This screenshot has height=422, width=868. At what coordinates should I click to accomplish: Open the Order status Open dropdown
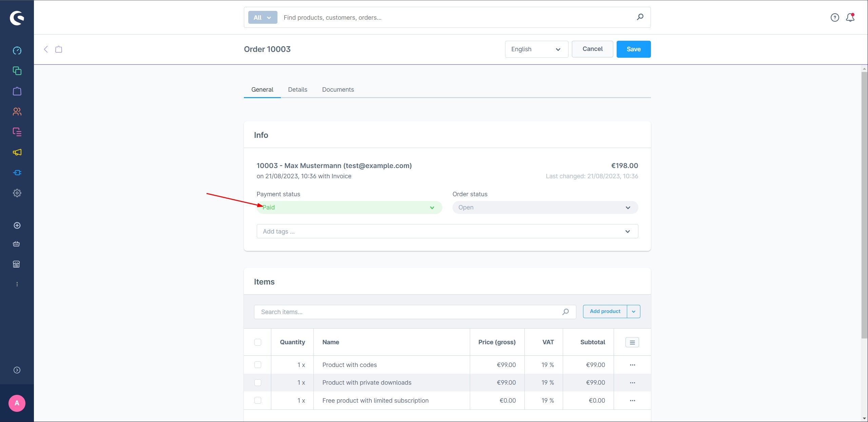click(545, 207)
